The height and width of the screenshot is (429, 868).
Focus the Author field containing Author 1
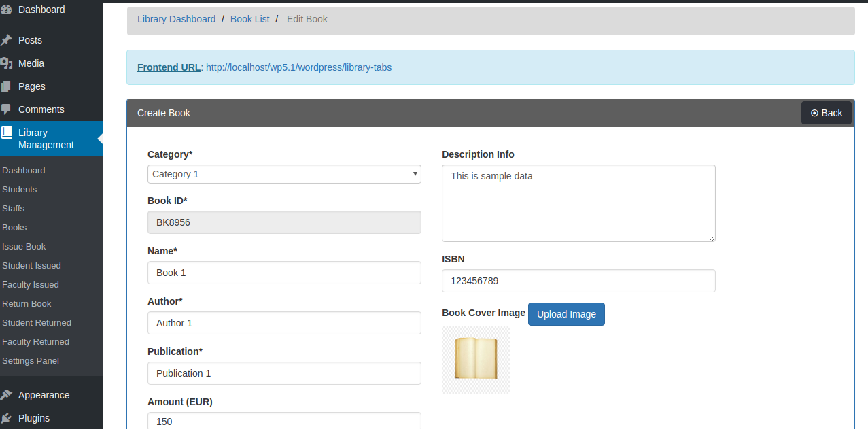pos(284,323)
